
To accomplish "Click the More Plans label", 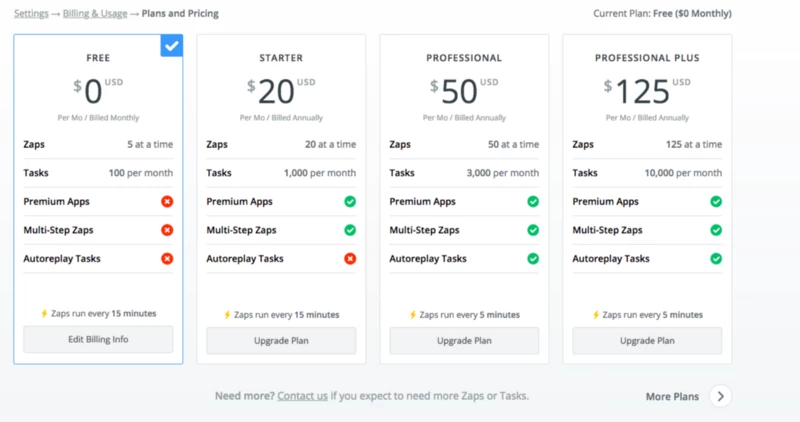I will (x=672, y=397).
